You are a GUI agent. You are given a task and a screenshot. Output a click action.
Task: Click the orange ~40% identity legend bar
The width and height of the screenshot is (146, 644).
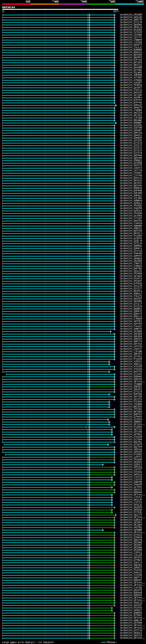tap(45, 4)
